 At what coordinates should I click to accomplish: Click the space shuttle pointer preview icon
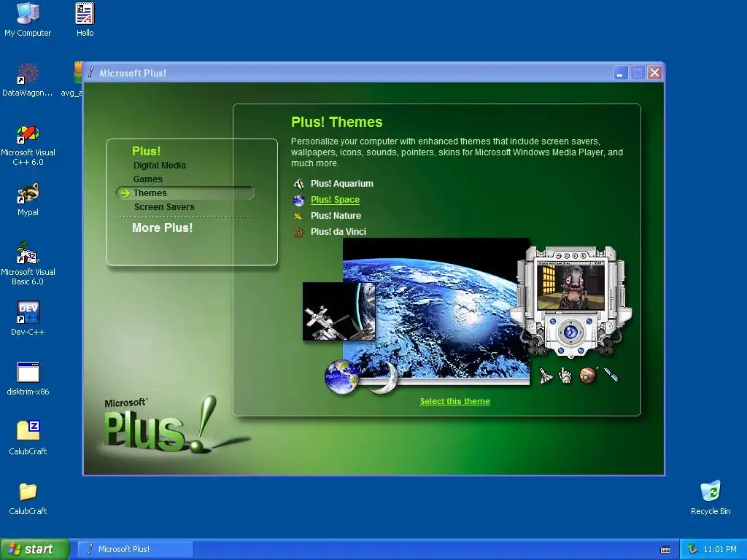[546, 376]
